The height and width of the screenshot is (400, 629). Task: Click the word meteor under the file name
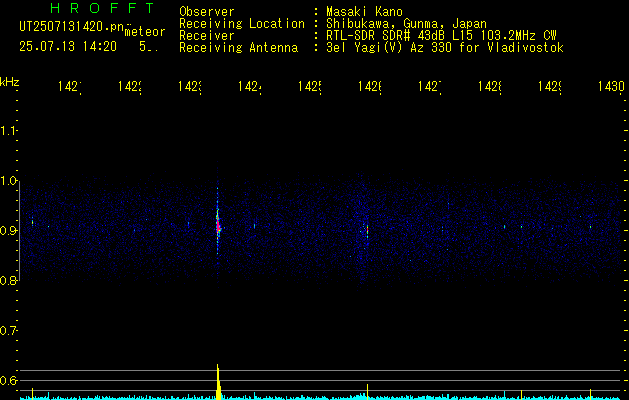coord(145,32)
